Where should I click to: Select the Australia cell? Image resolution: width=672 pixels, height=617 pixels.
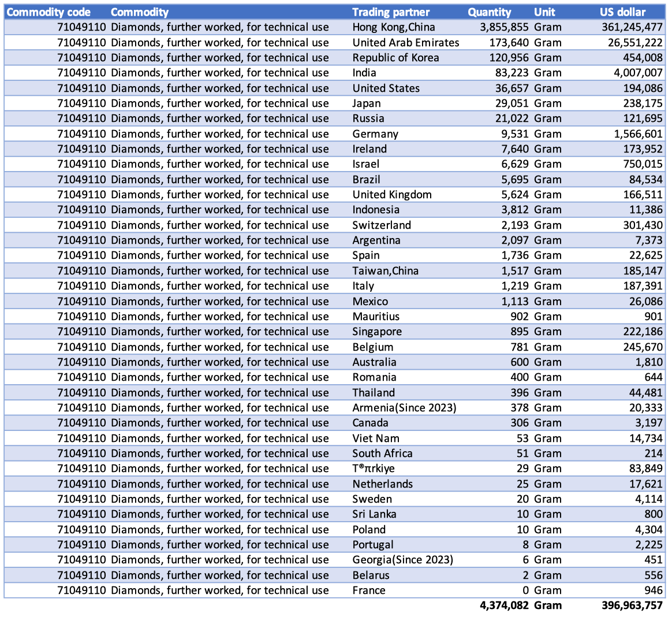(374, 362)
